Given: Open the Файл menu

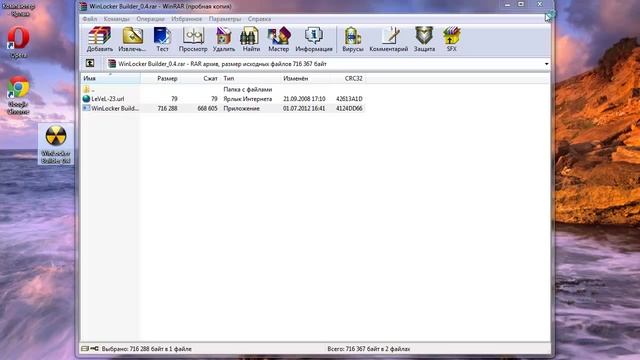Looking at the screenshot, I should tap(89, 19).
